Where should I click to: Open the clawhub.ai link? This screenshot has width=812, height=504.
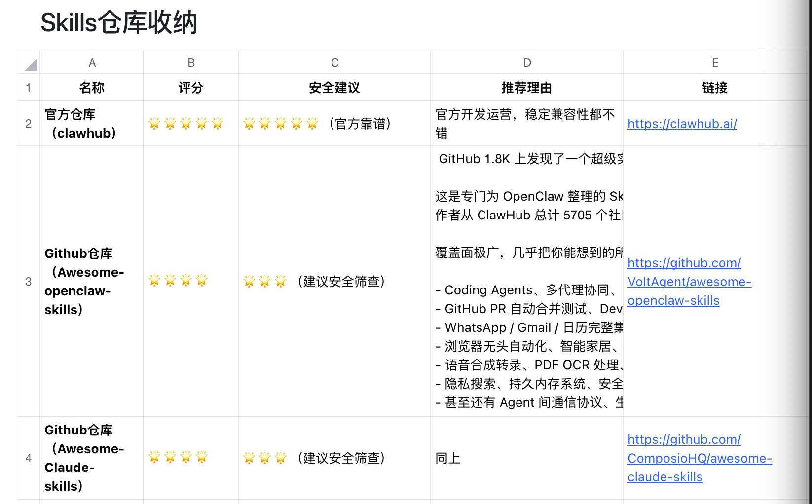682,124
